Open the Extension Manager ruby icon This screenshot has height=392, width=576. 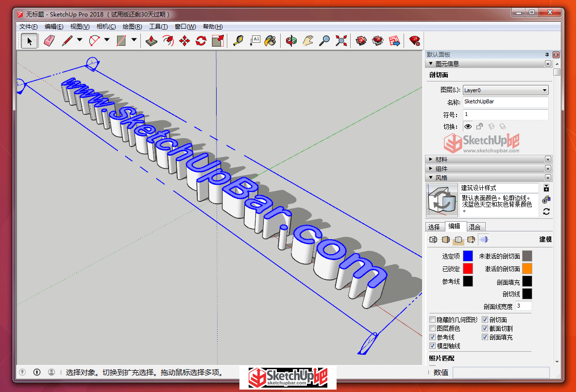point(415,41)
